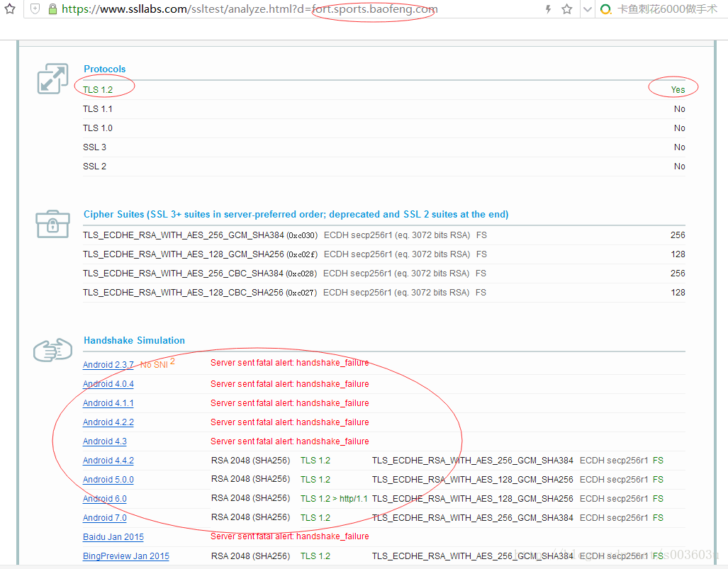Viewport: 728px width, 569px height.
Task: Click the handshake_failure alert for Android 4.3
Action: click(290, 441)
